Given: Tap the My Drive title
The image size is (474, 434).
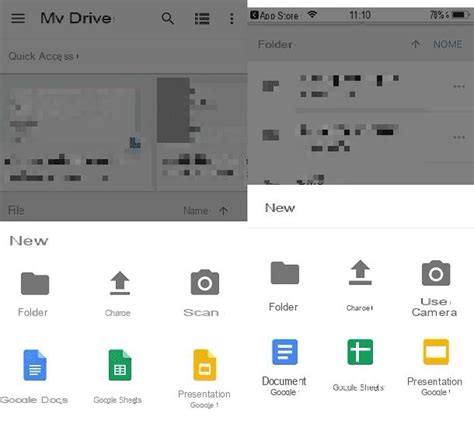Looking at the screenshot, I should (x=76, y=18).
